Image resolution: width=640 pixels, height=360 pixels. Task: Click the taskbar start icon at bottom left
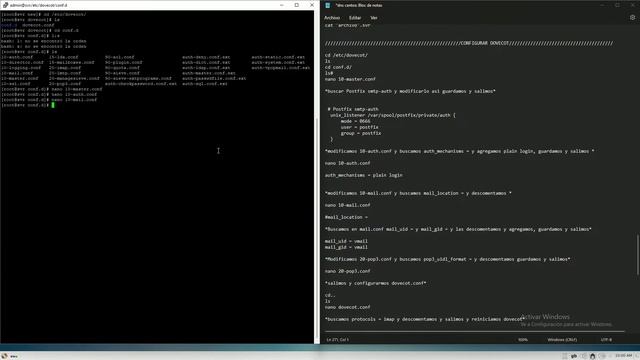[x=4, y=356]
